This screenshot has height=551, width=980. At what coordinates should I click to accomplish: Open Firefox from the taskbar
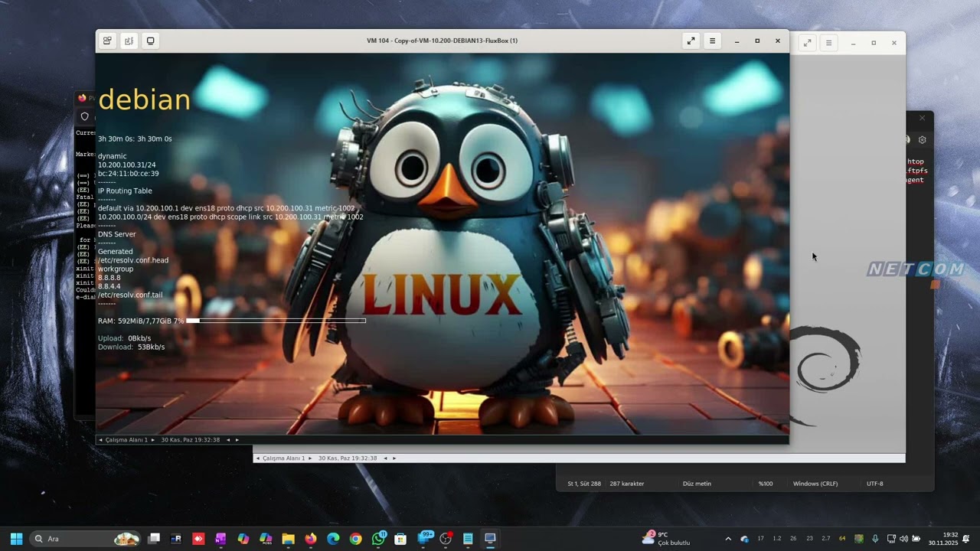pos(310,539)
